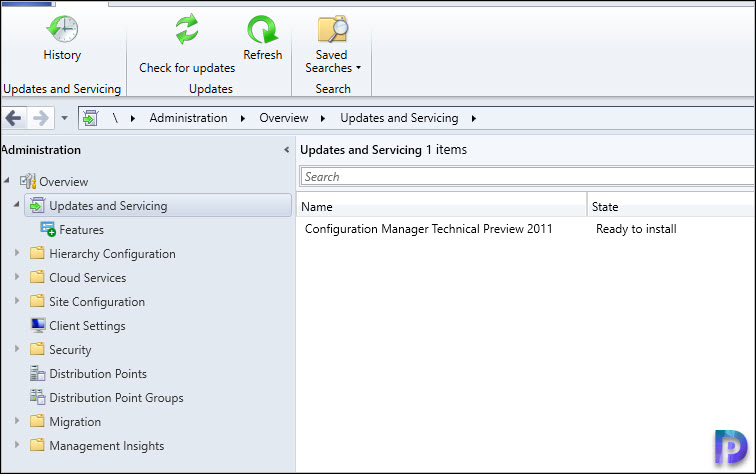Click the Distribution Point Groups icon
Viewport: 756px width, 474px height.
38,397
